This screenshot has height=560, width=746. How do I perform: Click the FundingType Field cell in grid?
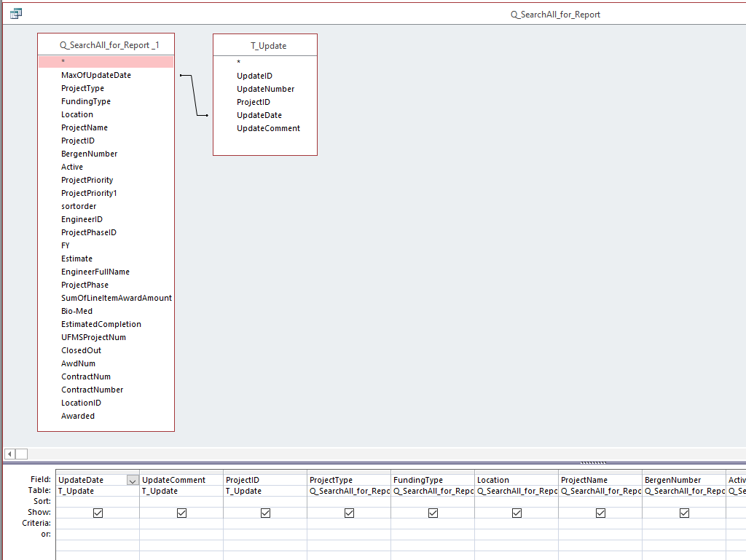(433, 480)
